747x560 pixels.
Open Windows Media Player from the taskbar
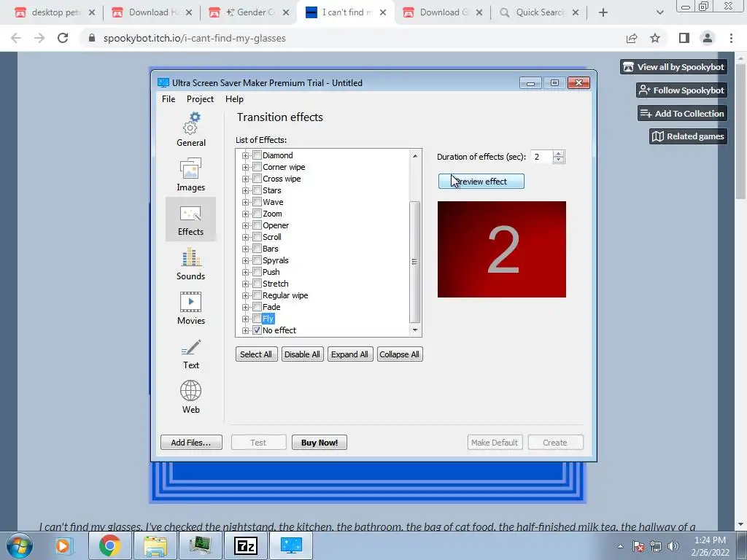click(x=63, y=545)
